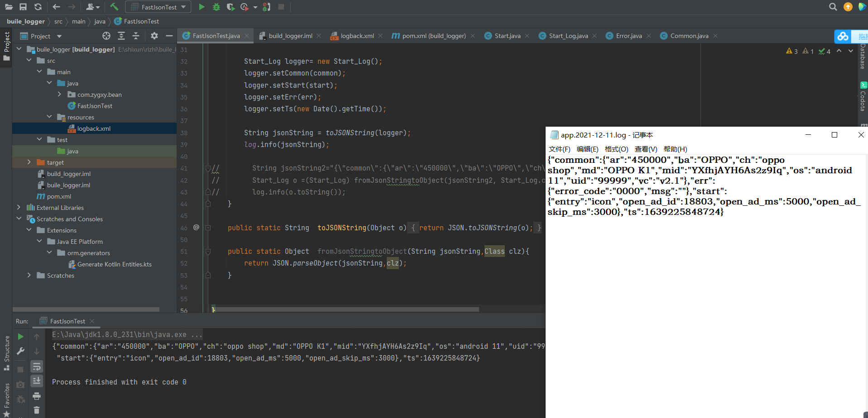Run FastJsonTest with the top toolbar play icon

[x=201, y=7]
